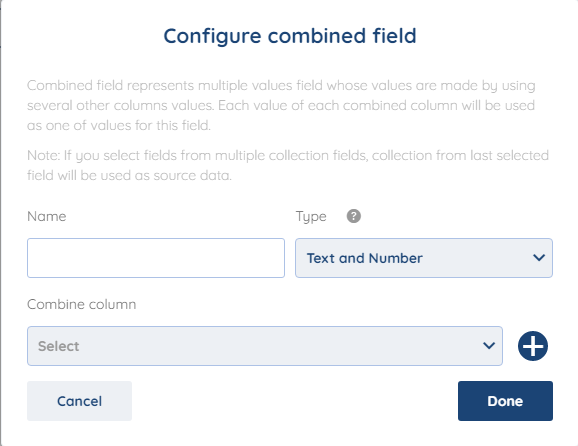
Task: Choose the 'Text and Number' type value
Action: (x=365, y=258)
